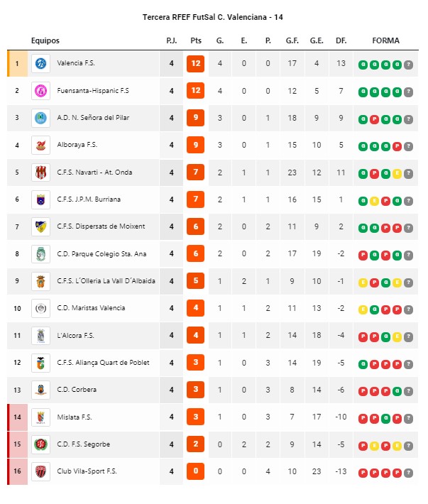Click the FORMA column header
The height and width of the screenshot is (504, 428).
[x=385, y=40]
